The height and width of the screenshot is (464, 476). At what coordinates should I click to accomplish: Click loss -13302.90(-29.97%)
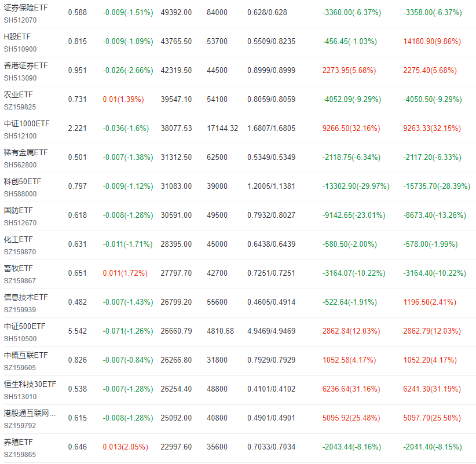click(x=356, y=186)
